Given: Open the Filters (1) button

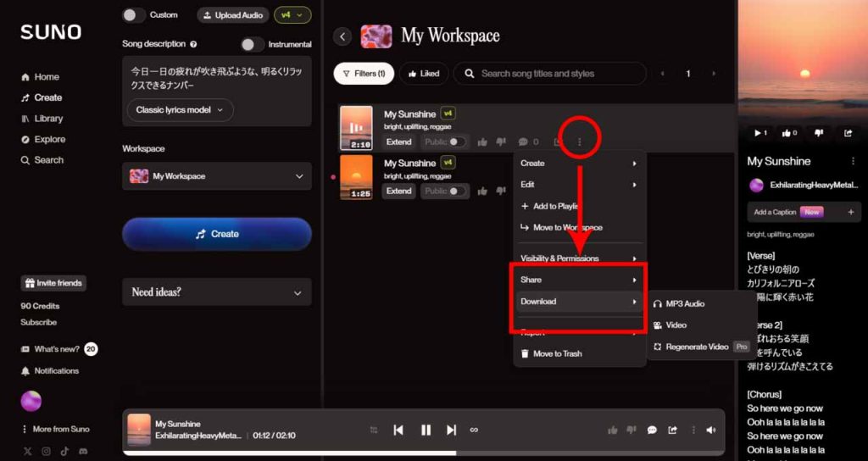Looking at the screenshot, I should 364,74.
